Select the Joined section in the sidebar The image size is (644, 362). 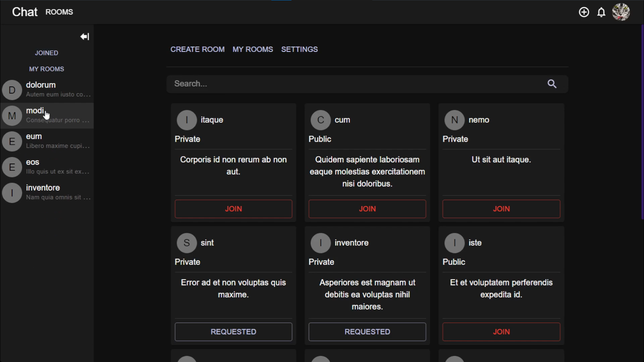tap(47, 53)
